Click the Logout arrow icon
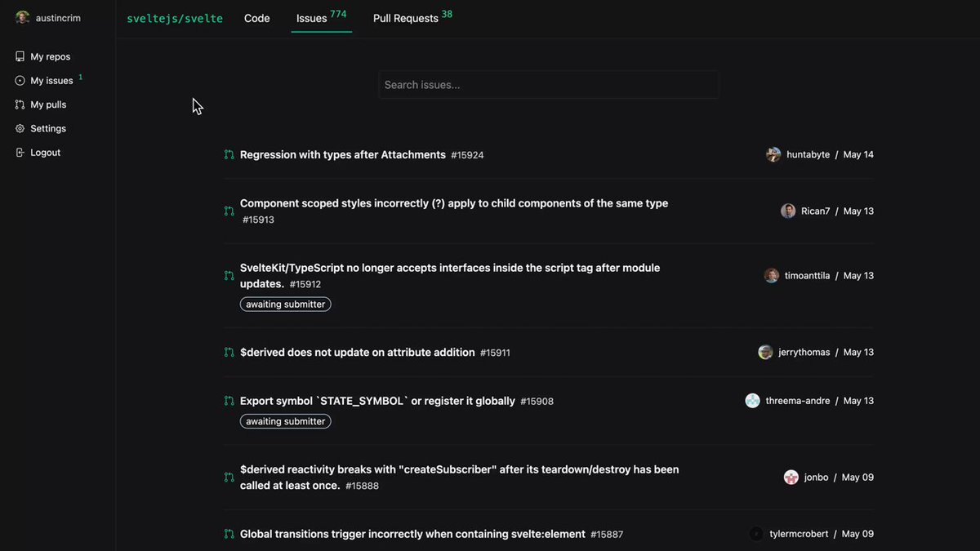This screenshot has width=980, height=551. (20, 153)
